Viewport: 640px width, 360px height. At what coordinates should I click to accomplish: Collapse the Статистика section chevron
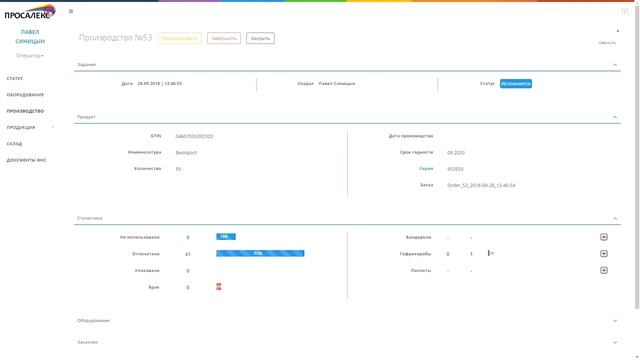coord(615,218)
